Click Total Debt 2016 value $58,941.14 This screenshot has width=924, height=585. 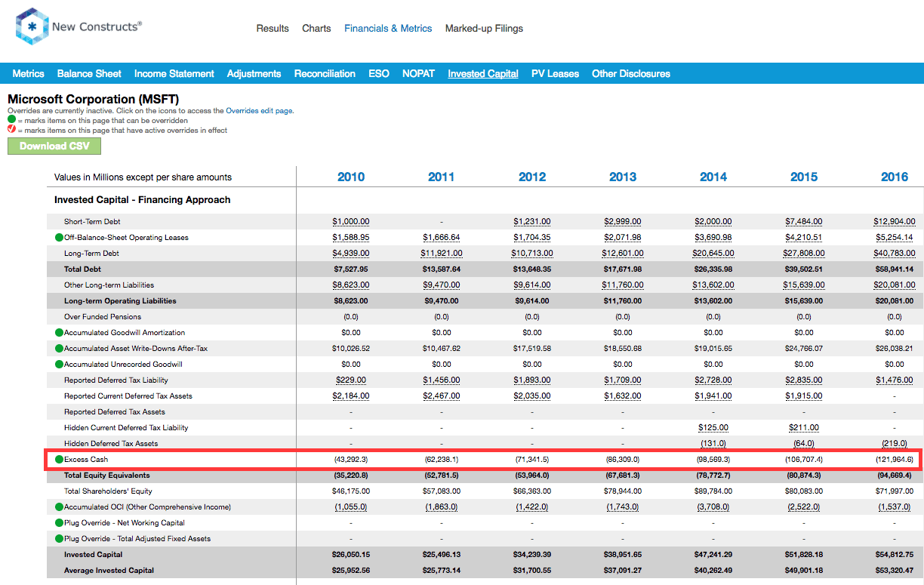895,269
